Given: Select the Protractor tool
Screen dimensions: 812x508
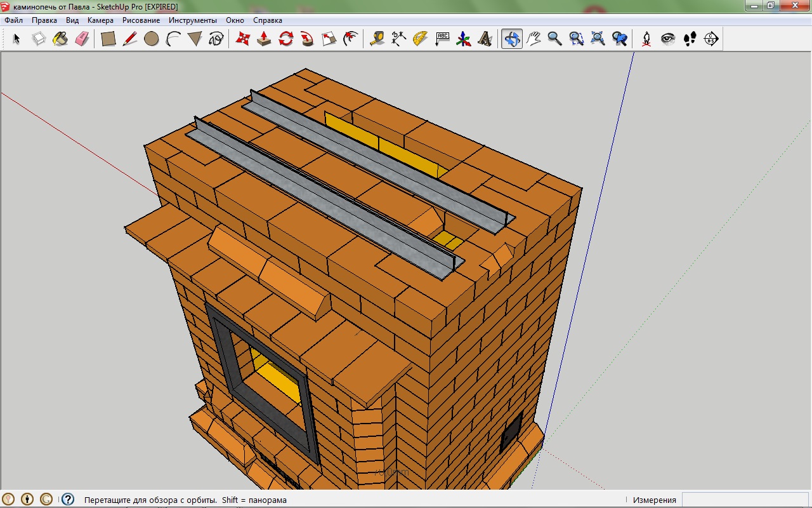Looking at the screenshot, I should pos(420,39).
